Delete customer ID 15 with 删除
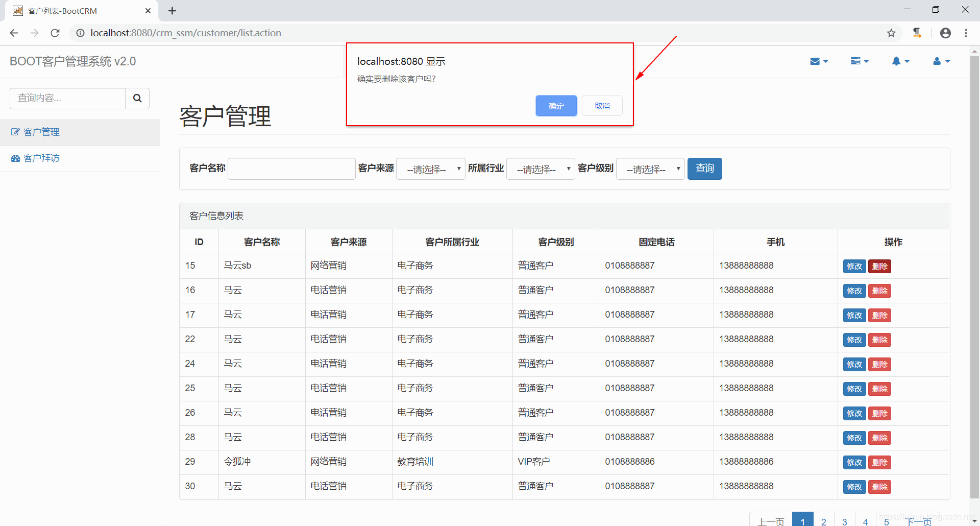This screenshot has width=980, height=526. pyautogui.click(x=879, y=266)
